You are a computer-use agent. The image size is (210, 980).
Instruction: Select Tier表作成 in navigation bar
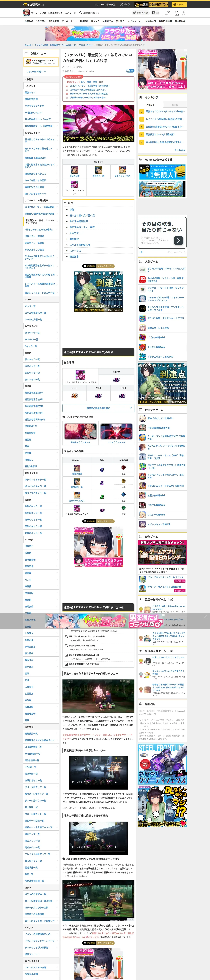180,21
